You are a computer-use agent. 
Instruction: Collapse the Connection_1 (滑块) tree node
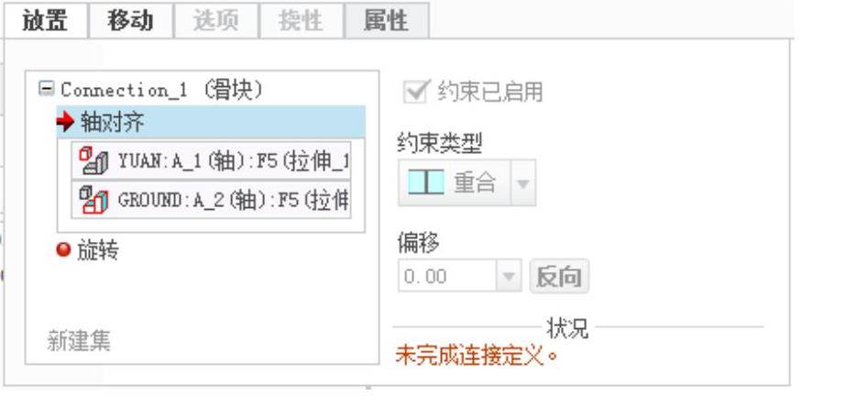pos(47,89)
